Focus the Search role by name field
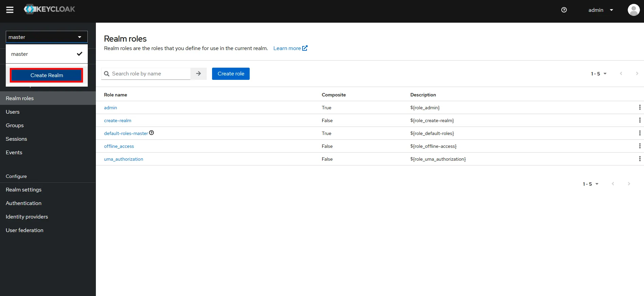Screen dimensions: 644x296 (146, 73)
